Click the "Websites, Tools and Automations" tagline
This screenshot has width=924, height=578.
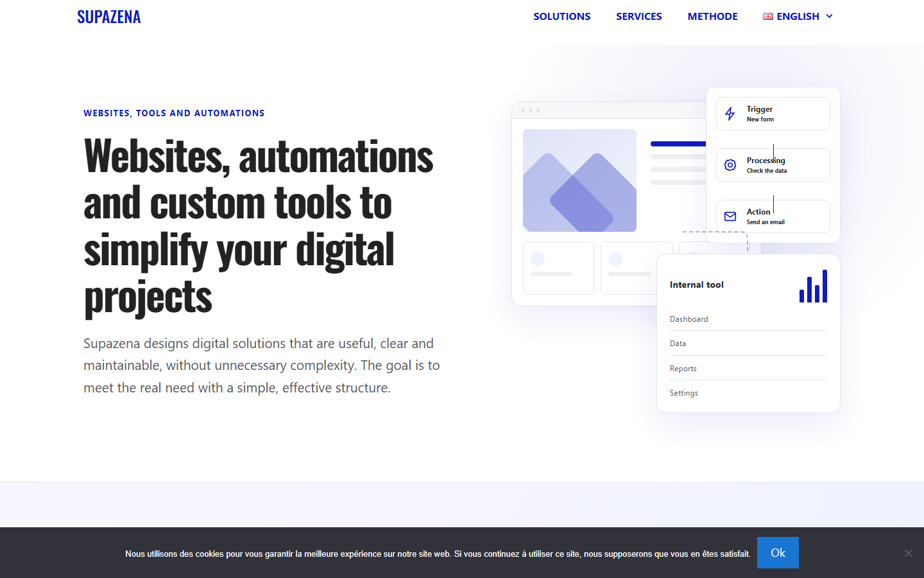coord(174,113)
